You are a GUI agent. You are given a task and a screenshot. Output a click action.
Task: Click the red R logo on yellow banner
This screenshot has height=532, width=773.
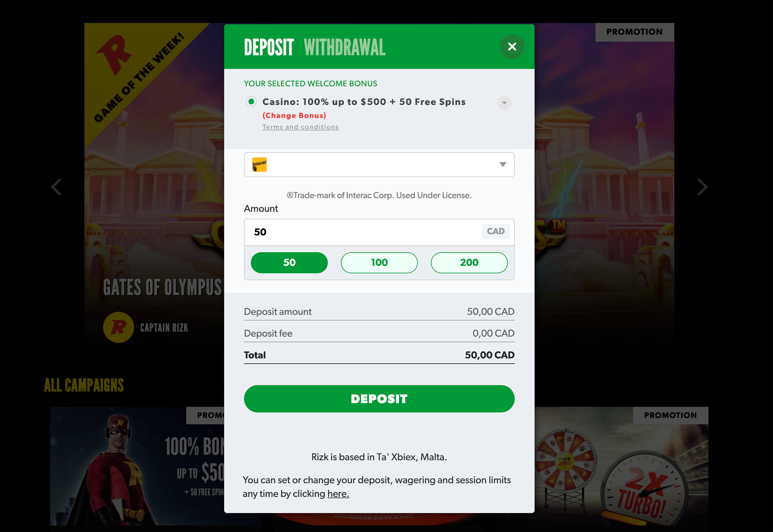(114, 54)
